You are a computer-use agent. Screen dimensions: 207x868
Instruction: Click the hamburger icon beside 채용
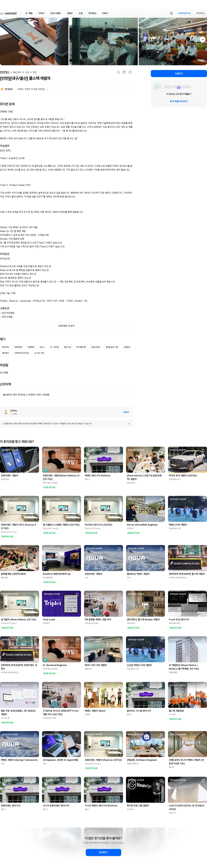click(27, 13)
